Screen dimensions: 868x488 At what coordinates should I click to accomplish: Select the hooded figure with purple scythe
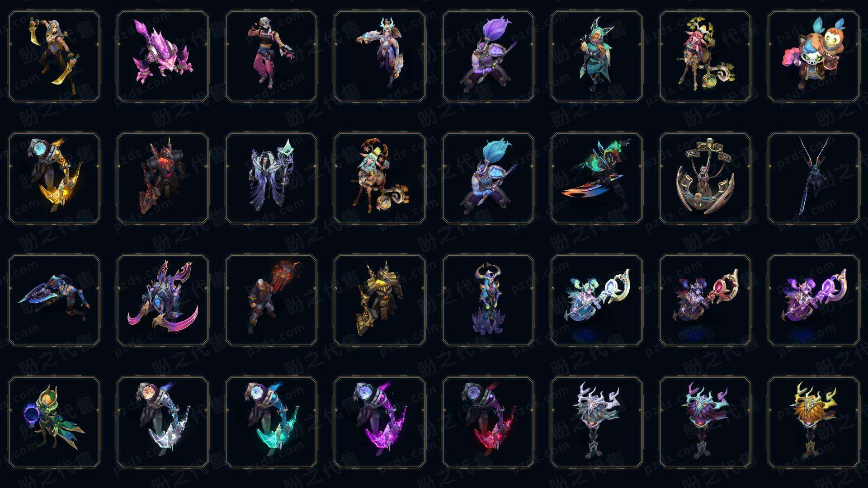click(x=380, y=422)
